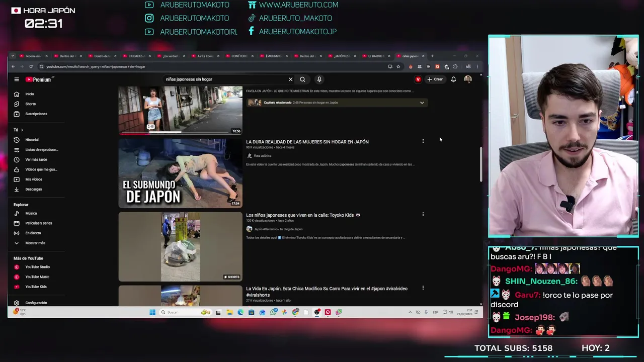
Task: Switch to the 'CIUDADES' tab
Action: [136, 56]
